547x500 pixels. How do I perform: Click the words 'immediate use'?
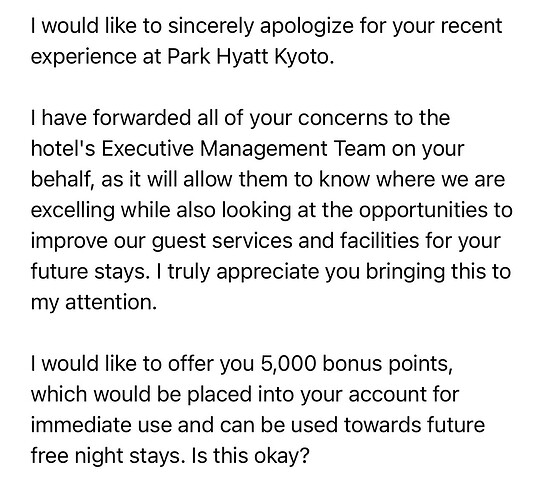(x=101, y=425)
